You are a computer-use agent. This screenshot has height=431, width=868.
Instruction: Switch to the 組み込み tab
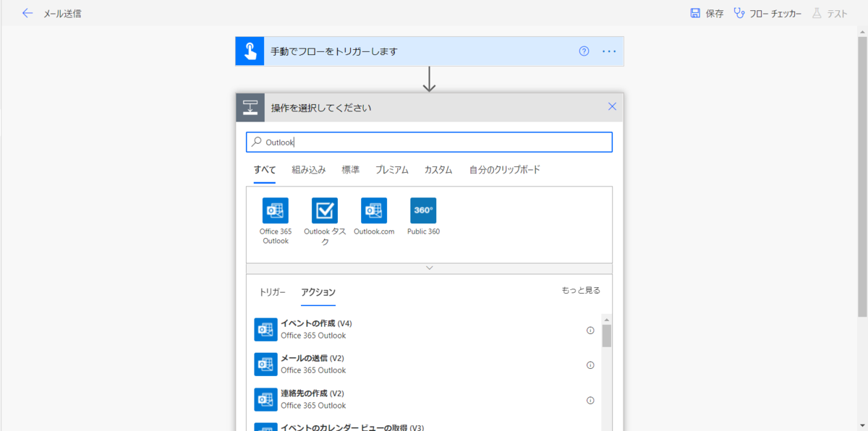(309, 170)
